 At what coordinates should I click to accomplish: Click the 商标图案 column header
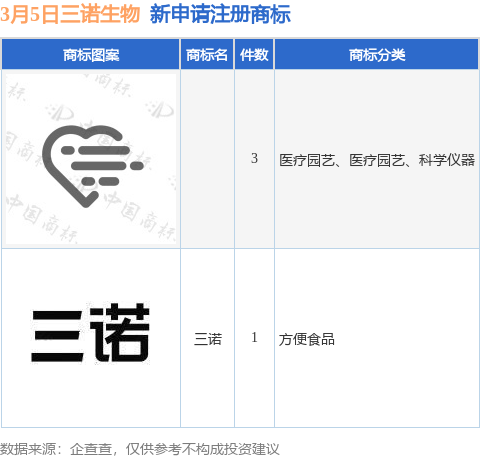click(x=91, y=55)
